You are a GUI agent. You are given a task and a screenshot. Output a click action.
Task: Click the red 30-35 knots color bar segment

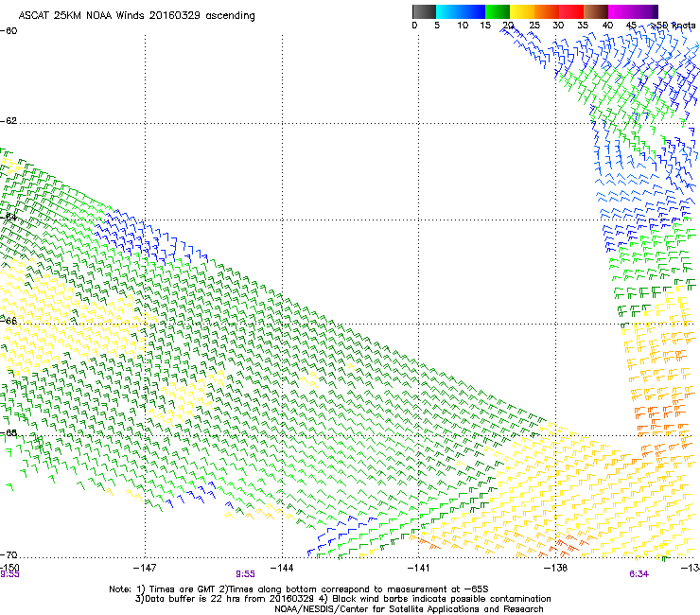pyautogui.click(x=571, y=11)
